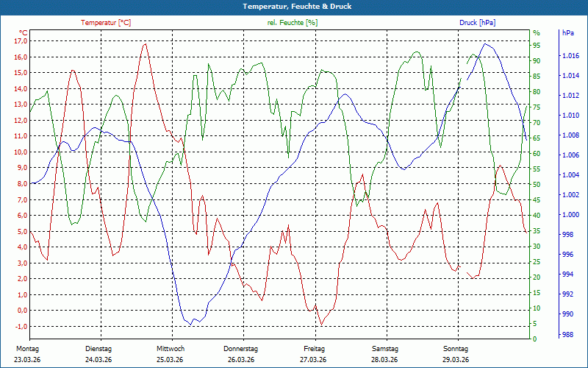Click the 'hPa' unit label on pressure axis
This screenshot has width=588, height=368.
[x=568, y=32]
